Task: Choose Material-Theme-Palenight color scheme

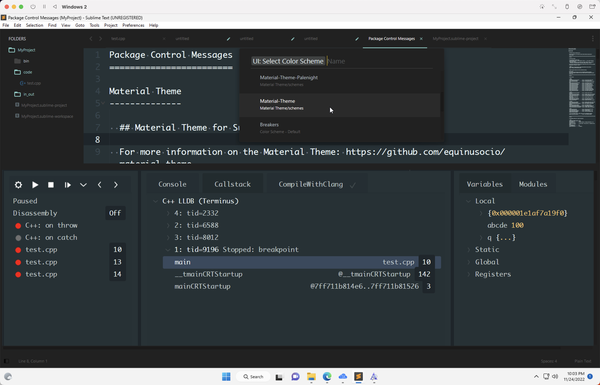Action: 340,81
